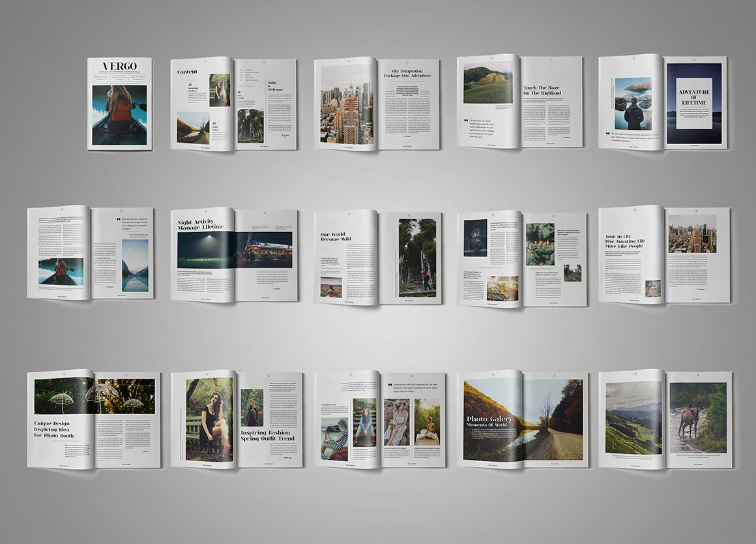Screen dimensions: 756x544
Task: Click the Night Activity Manage Lifetime heading
Action: click(200, 225)
